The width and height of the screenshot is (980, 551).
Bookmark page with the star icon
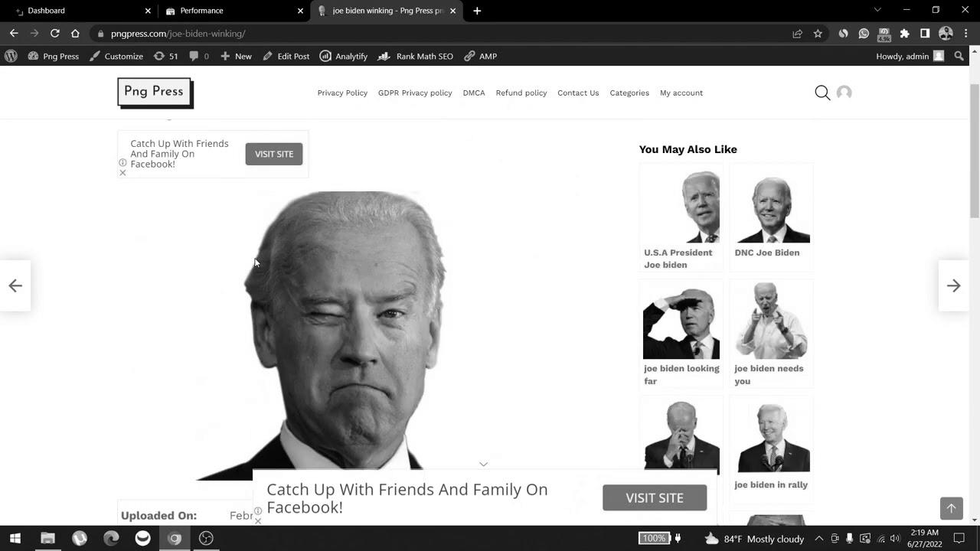[x=818, y=34]
